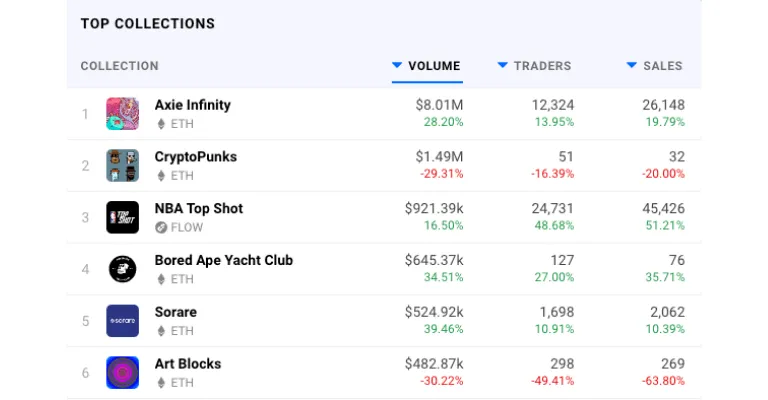Click the Sorare collection logo

coord(122,321)
